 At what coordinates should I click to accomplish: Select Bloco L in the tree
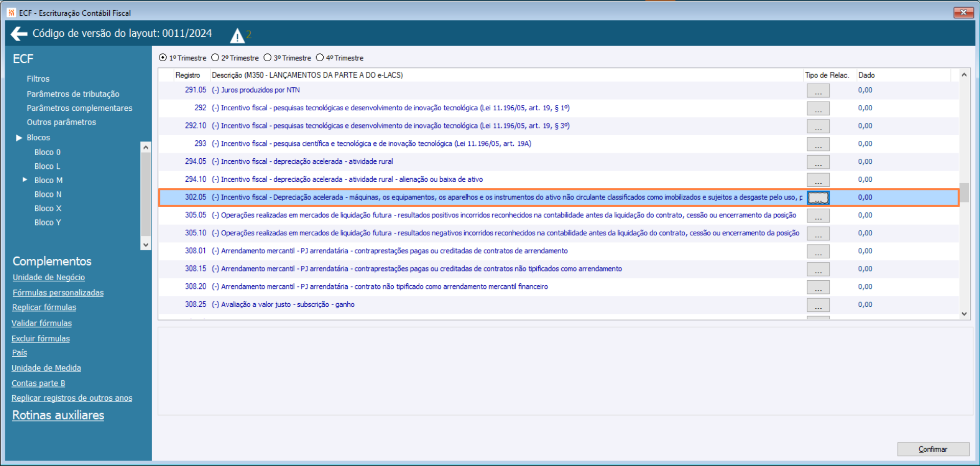(47, 166)
